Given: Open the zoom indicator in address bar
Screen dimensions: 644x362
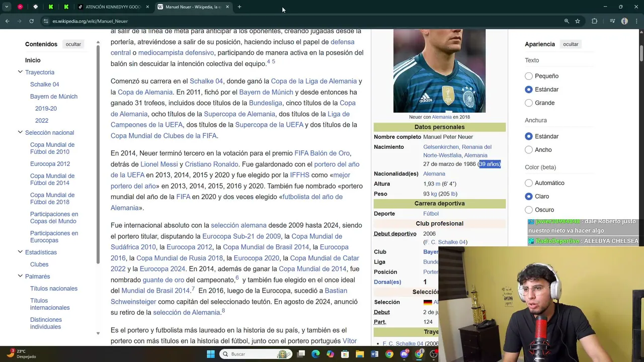Looking at the screenshot, I should click(567, 21).
